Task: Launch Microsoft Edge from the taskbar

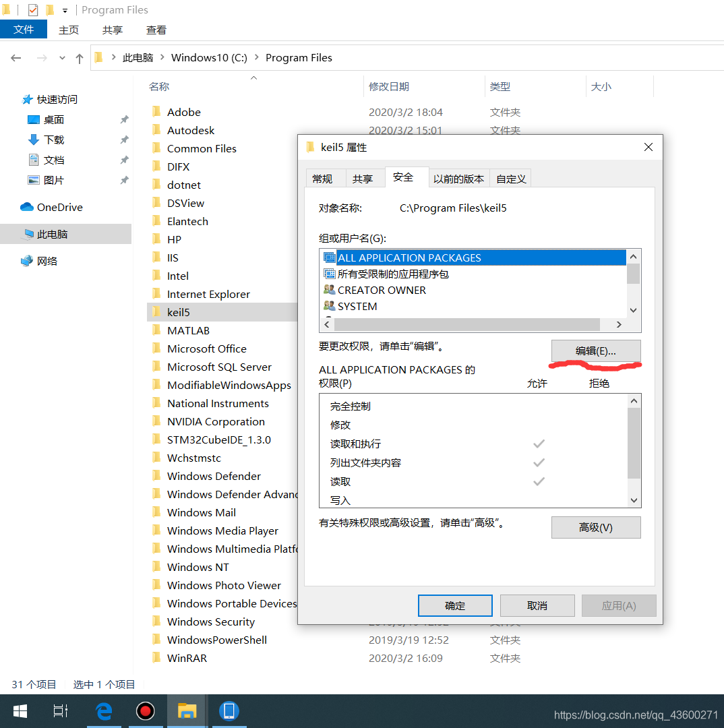Action: [x=104, y=711]
